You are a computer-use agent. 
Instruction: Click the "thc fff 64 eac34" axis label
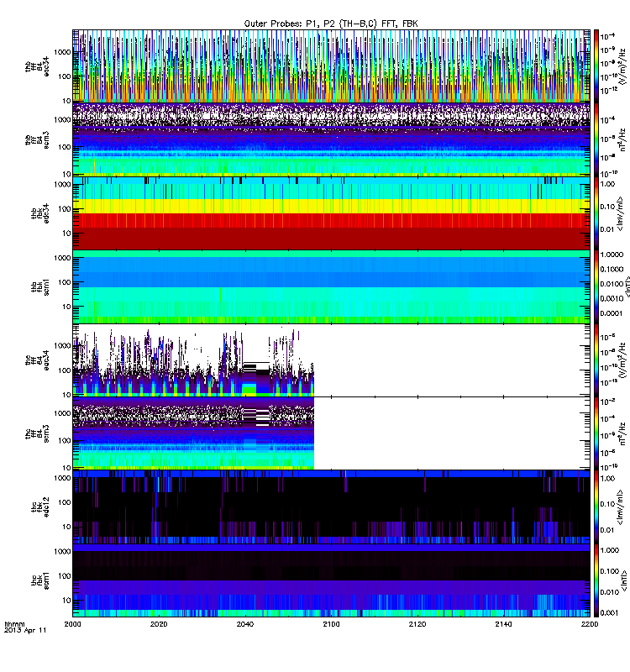(x=37, y=360)
